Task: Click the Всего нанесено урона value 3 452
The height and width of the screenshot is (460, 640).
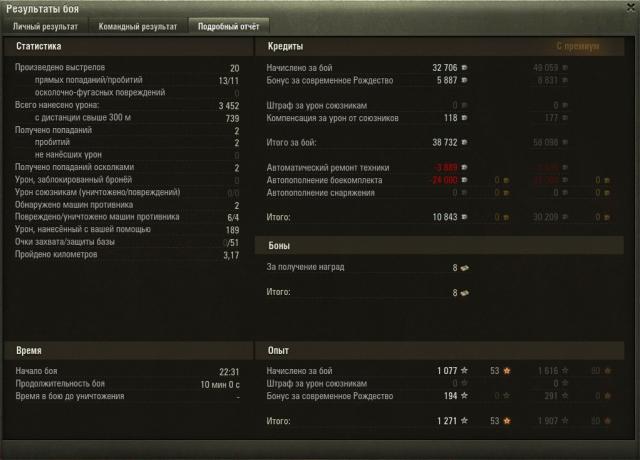Action: 229,106
